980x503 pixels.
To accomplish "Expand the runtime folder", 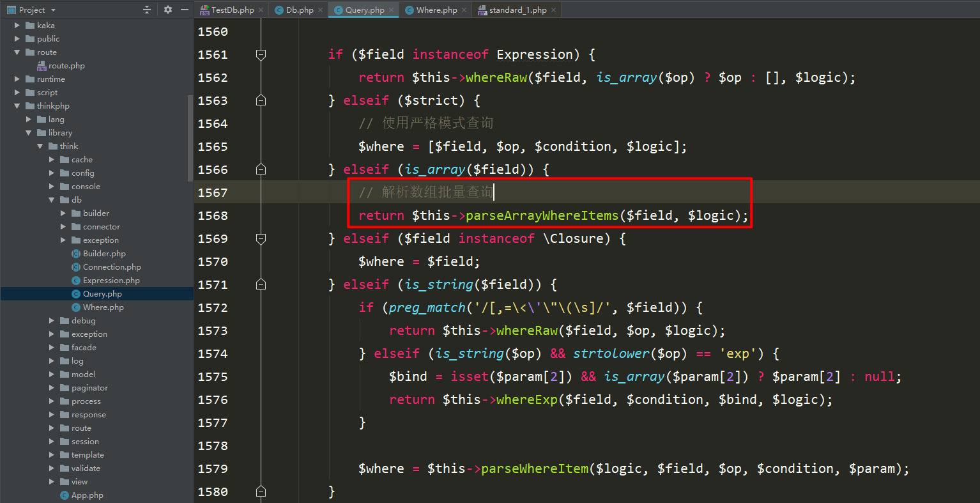I will click(x=17, y=79).
